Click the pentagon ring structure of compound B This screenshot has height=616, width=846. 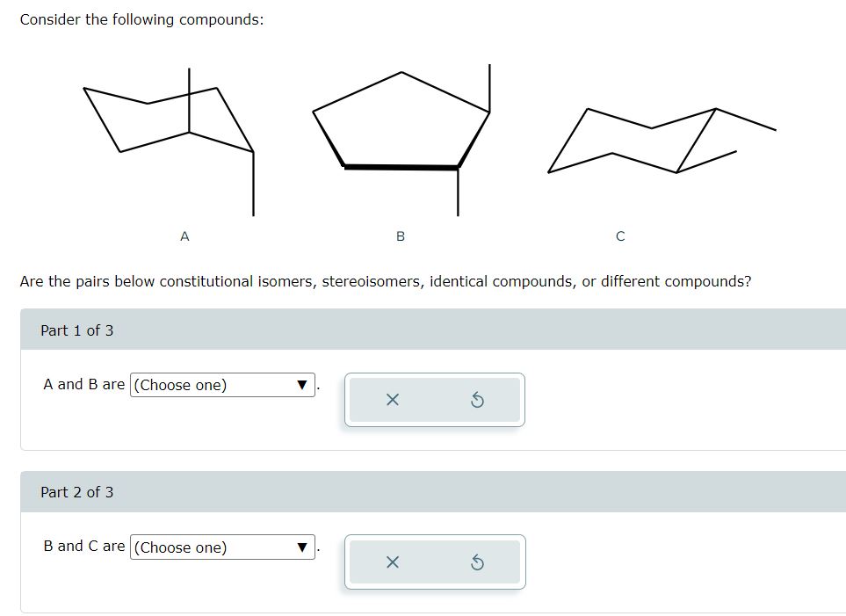400,119
